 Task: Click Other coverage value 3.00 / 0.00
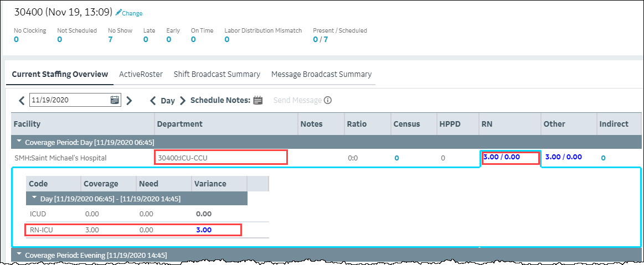coord(563,157)
